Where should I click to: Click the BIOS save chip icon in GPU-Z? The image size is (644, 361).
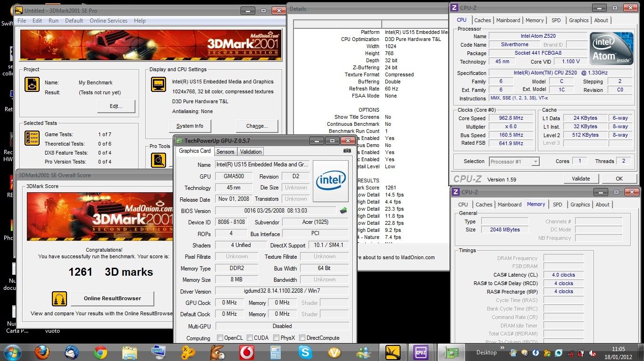pyautogui.click(x=343, y=211)
